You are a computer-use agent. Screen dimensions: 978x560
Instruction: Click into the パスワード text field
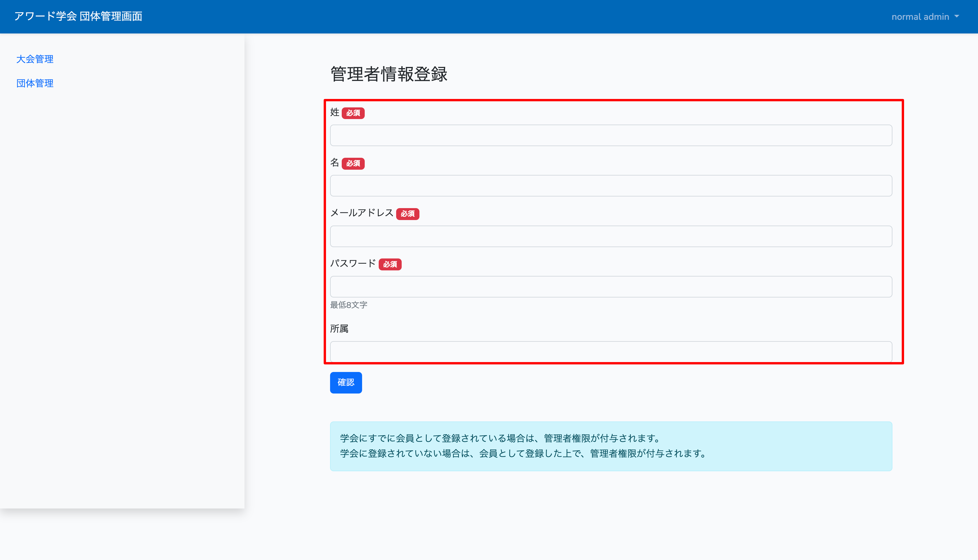click(611, 286)
